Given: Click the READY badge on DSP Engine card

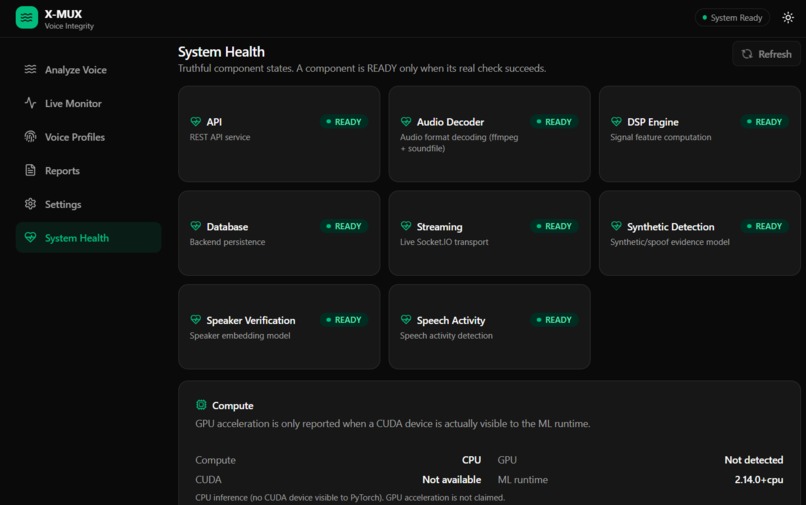Looking at the screenshot, I should 764,122.
